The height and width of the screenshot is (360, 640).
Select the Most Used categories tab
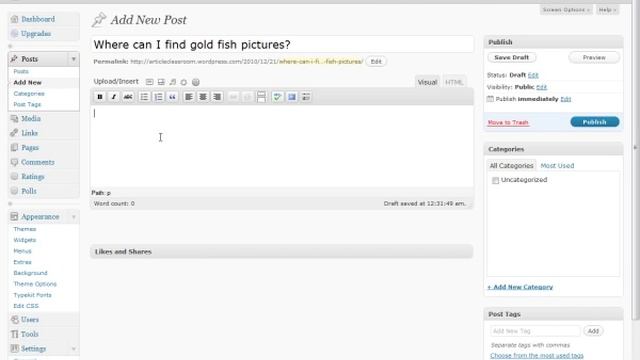(557, 166)
